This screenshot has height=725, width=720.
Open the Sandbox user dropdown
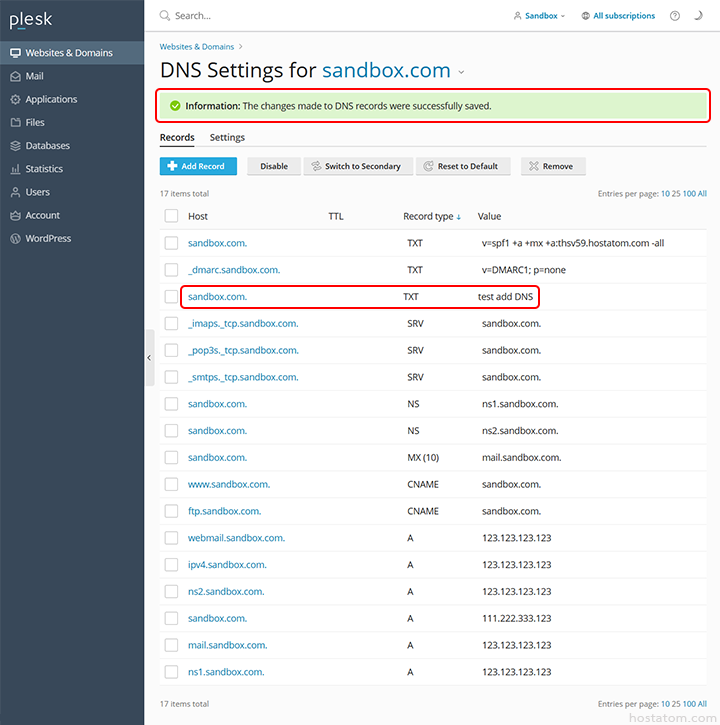(x=539, y=16)
